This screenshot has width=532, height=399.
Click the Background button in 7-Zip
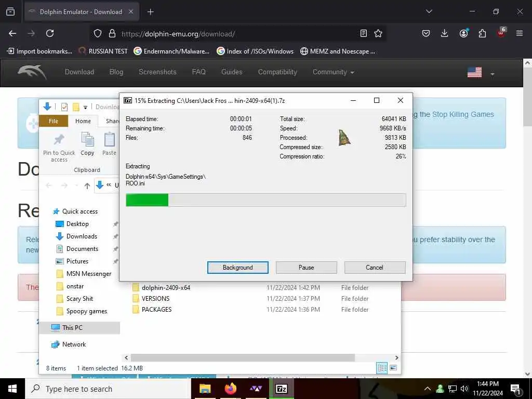click(237, 268)
